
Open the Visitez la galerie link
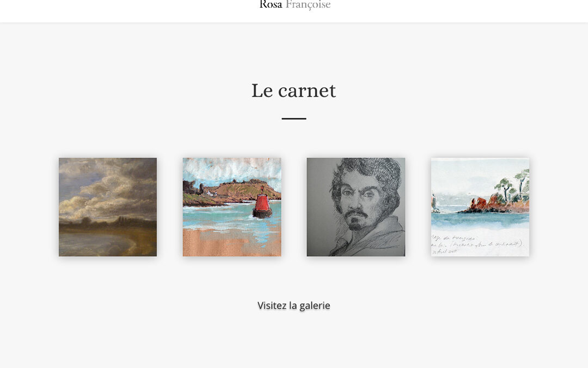pos(293,306)
